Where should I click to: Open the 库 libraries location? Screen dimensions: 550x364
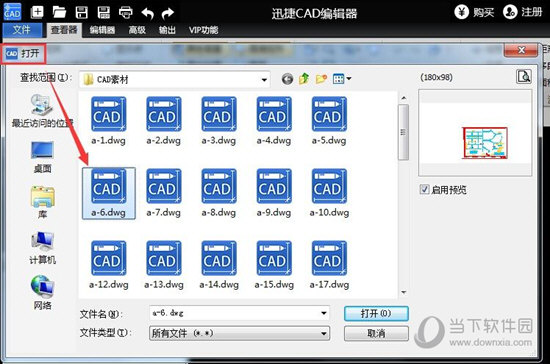point(42,202)
